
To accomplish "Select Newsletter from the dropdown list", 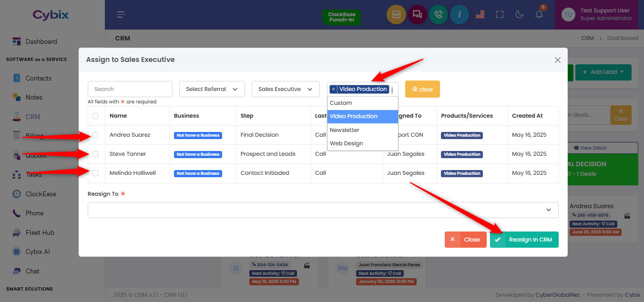I will [363, 130].
